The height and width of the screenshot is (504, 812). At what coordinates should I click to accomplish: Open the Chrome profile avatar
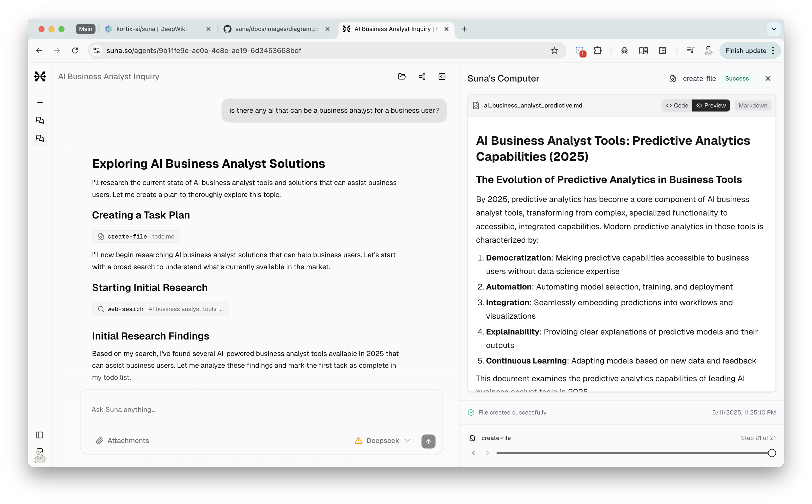(709, 51)
